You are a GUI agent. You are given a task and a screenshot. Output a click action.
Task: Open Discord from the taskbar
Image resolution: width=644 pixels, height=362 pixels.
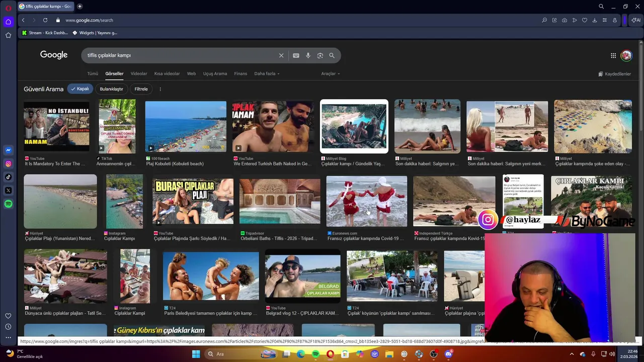tap(448, 354)
